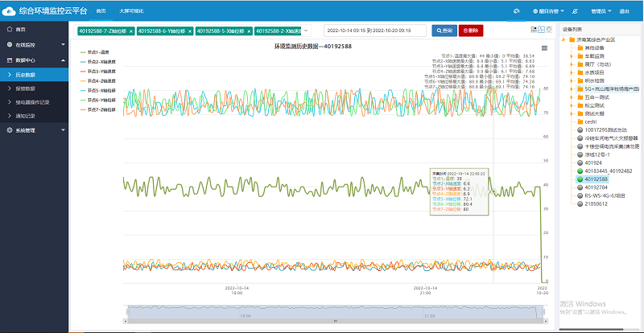Open the chart hamburger menu icon

click(545, 48)
